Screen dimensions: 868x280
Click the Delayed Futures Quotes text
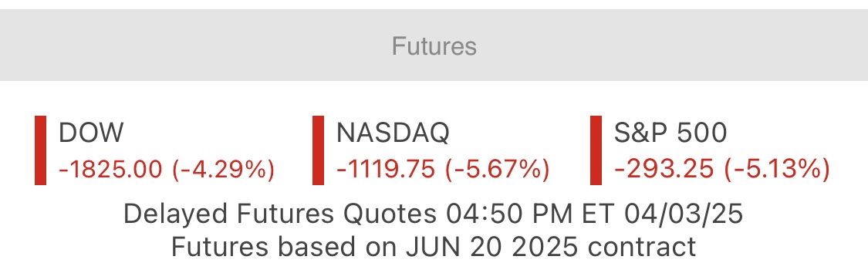[280, 214]
